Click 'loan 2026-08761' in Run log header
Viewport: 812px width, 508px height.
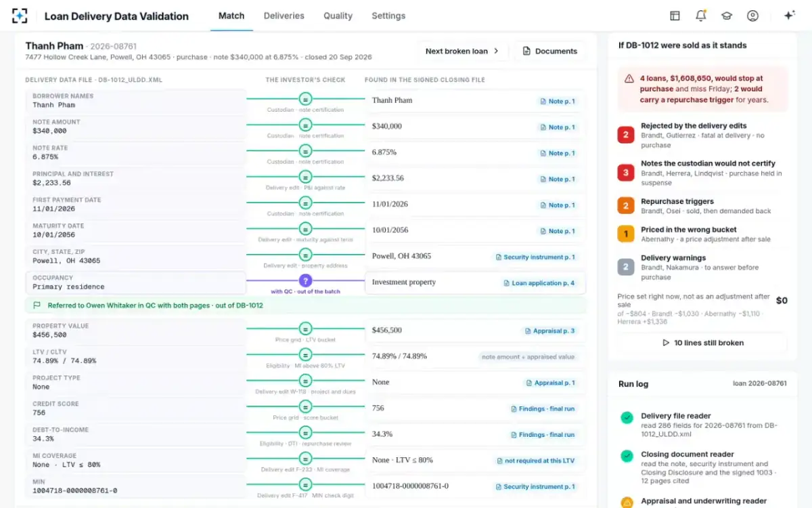pyautogui.click(x=760, y=383)
